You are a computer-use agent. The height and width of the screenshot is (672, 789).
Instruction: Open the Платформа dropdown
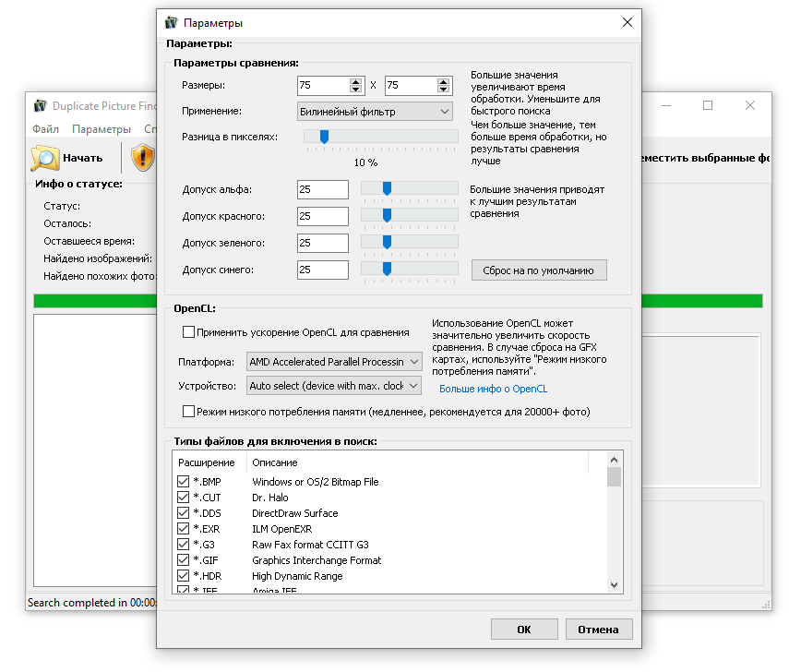412,362
